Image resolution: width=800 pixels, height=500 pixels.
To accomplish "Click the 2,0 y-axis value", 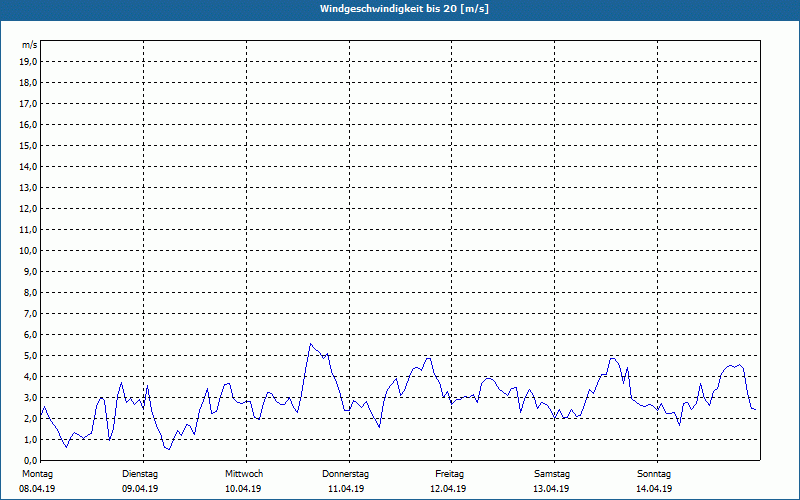I will click(x=30, y=418).
